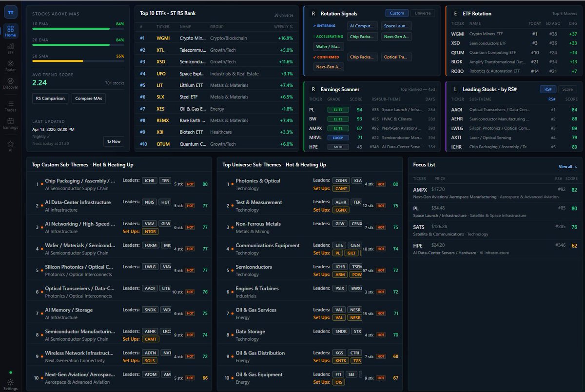Open AXTI Laser / Optical Sensing row

click(514, 137)
